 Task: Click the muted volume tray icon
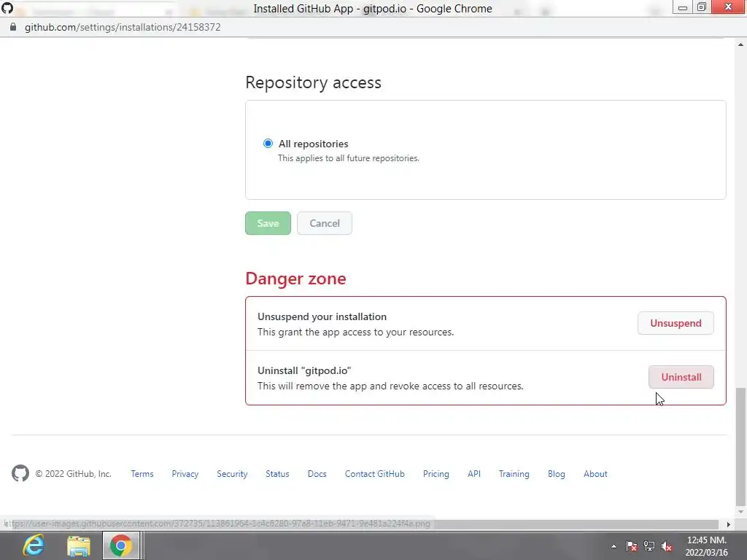tap(667, 546)
